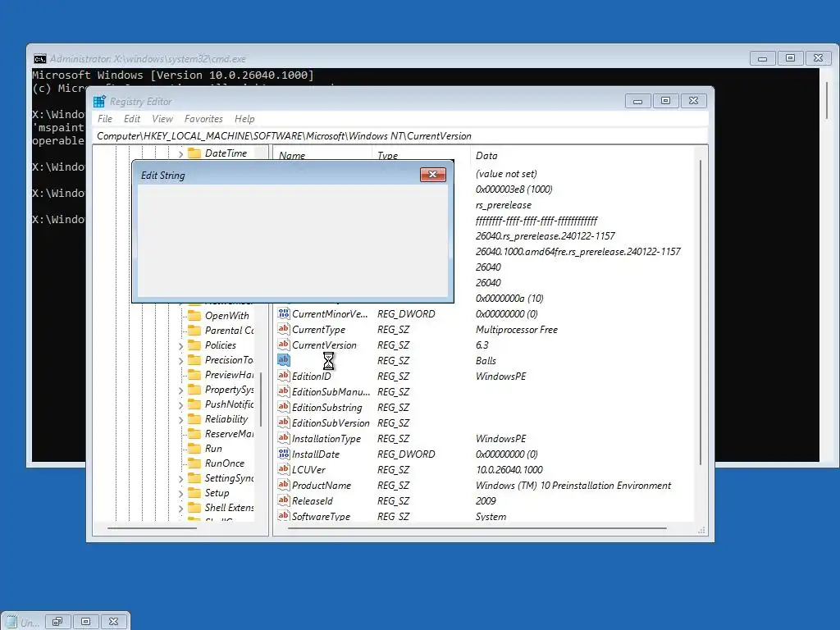Select the SoftwareType string value icon
This screenshot has width=840, height=630.
click(283, 516)
